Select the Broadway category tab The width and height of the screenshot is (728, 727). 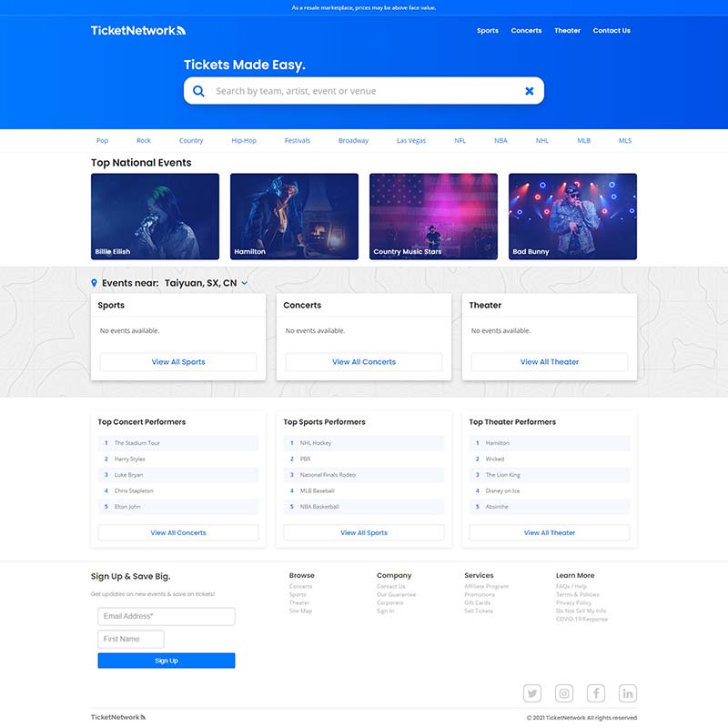click(353, 141)
